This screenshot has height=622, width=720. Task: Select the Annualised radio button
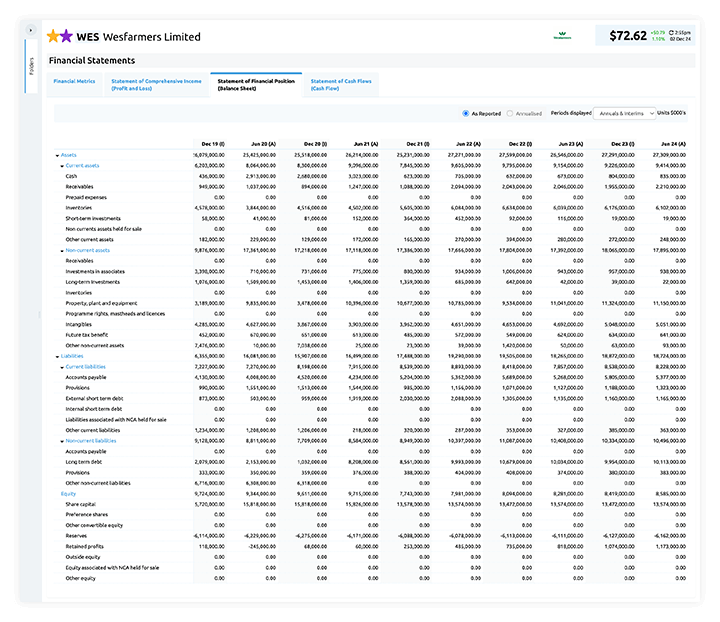click(510, 113)
